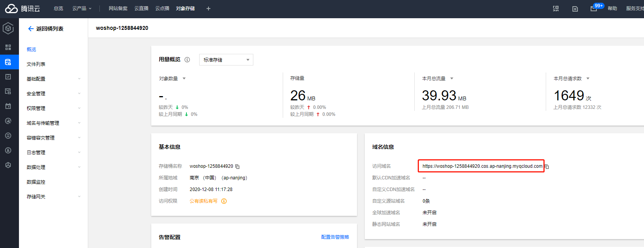Expand the 权限管理 menu section
644x248 pixels.
click(x=53, y=108)
